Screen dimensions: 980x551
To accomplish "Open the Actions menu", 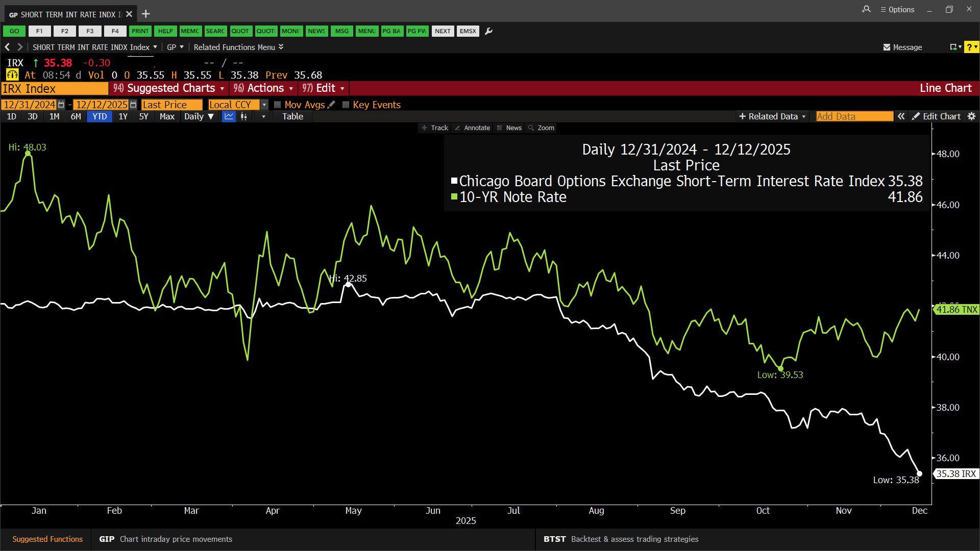I will pos(263,88).
